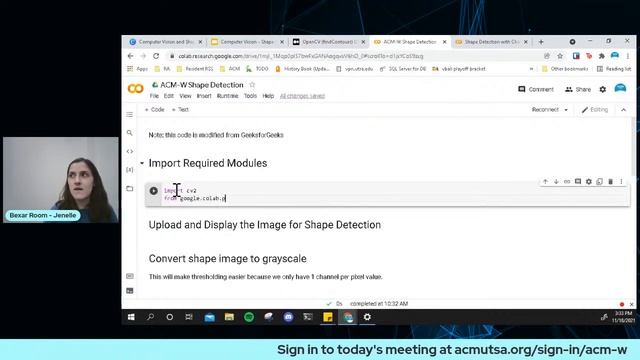This screenshot has width=640, height=360.
Task: Click the Reconnect button
Action: coord(545,110)
